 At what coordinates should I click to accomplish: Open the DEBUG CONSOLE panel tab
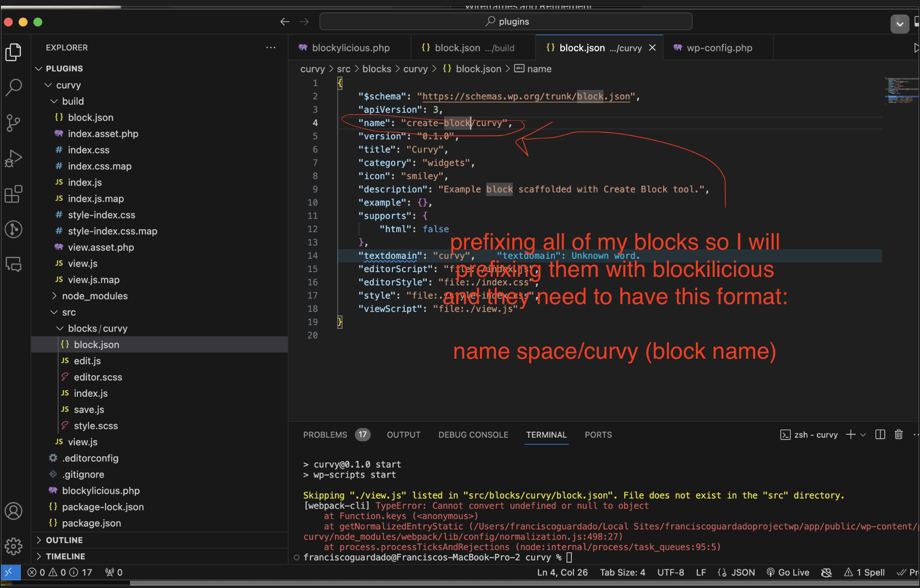point(473,434)
